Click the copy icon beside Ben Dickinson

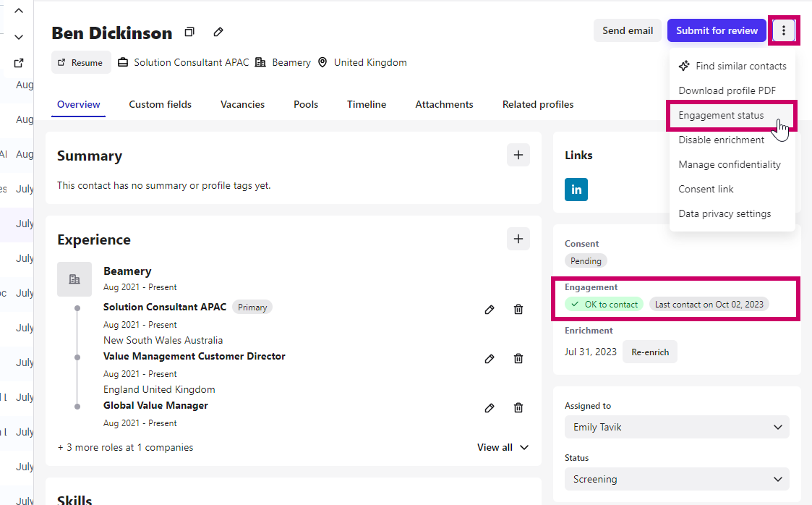click(x=189, y=32)
